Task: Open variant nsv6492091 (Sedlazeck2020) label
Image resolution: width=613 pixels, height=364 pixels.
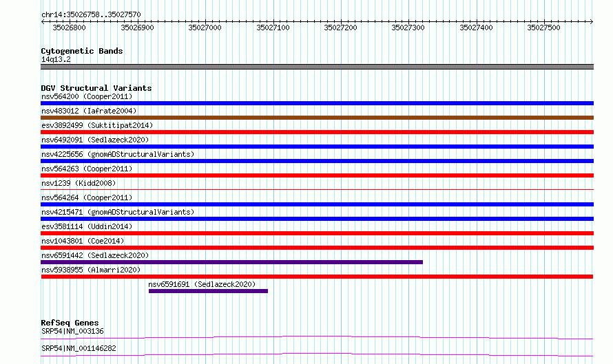Action: click(95, 140)
